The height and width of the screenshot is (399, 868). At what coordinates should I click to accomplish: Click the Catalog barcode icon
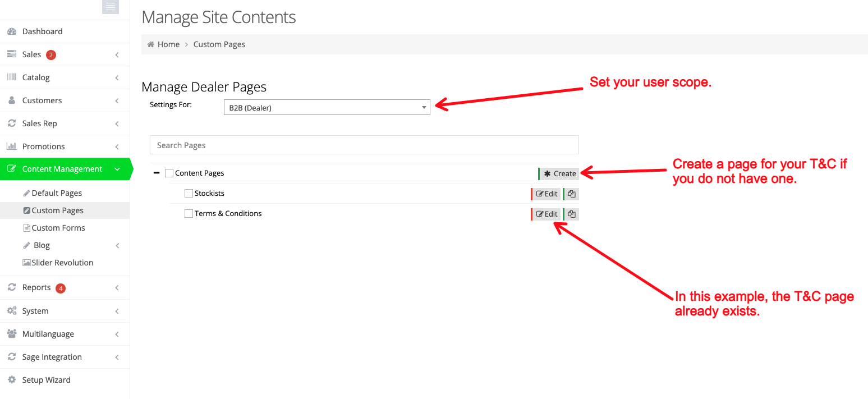pos(12,77)
